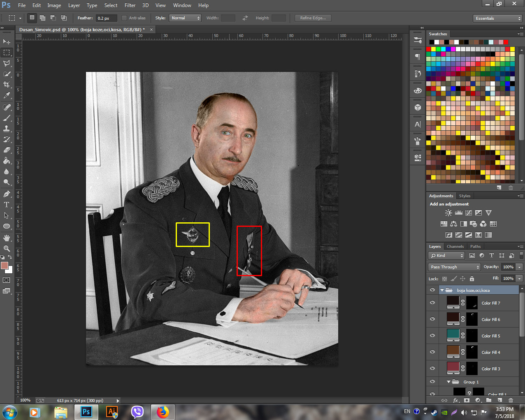Viewport: 525px width, 420px height.
Task: Click the Color Fill 5 teal thumbnail
Action: [453, 335]
